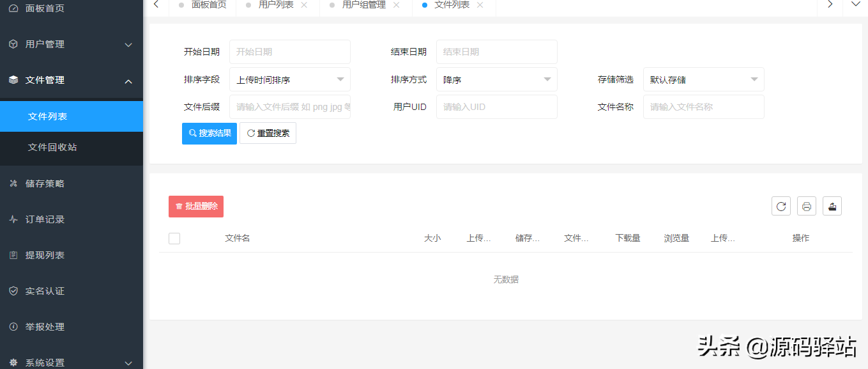Collapse the 文件管理 menu chevron

coord(128,81)
